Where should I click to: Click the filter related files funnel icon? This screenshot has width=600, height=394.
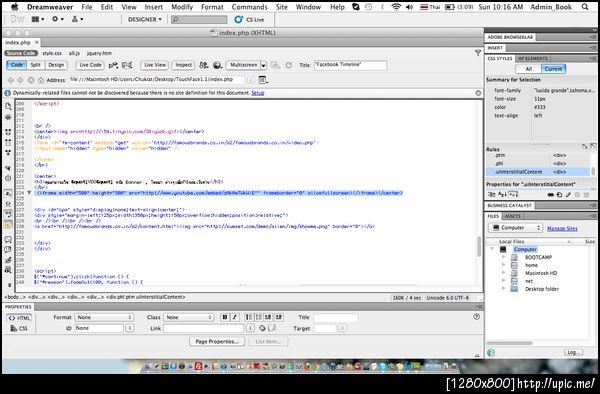point(478,53)
